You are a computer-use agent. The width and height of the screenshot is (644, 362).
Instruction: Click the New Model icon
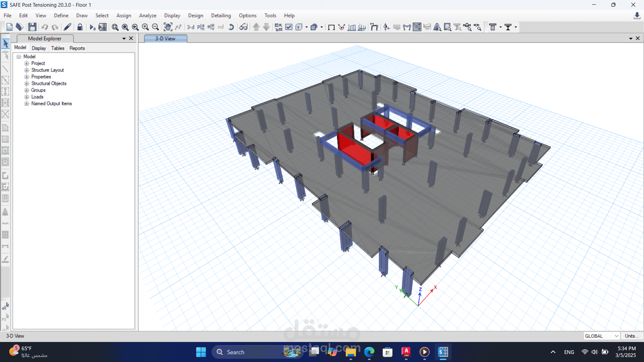click(9, 27)
